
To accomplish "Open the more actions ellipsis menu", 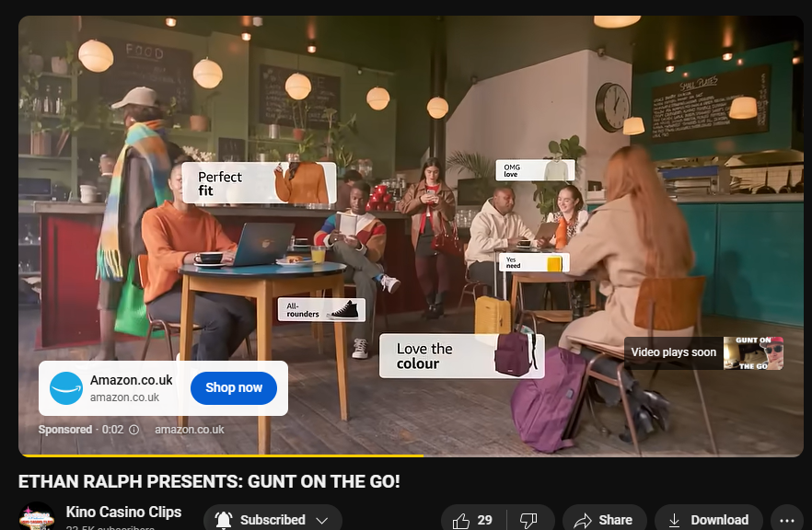I will click(x=786, y=520).
